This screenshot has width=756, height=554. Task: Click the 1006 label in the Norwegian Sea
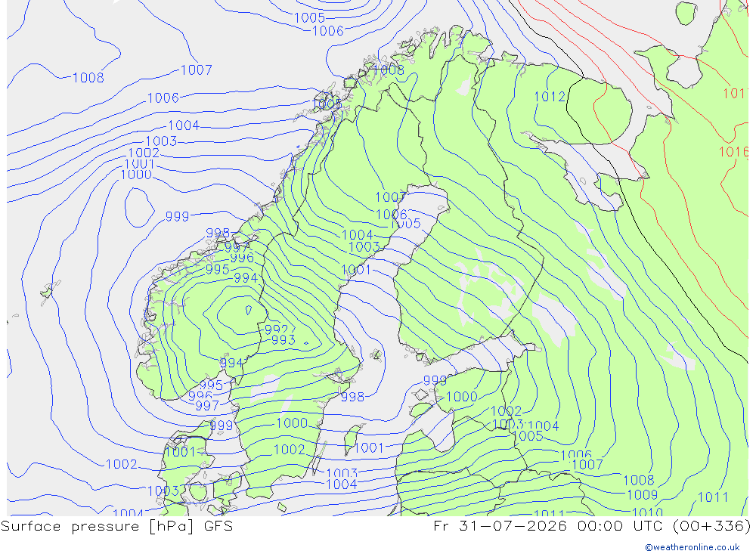pos(163,98)
